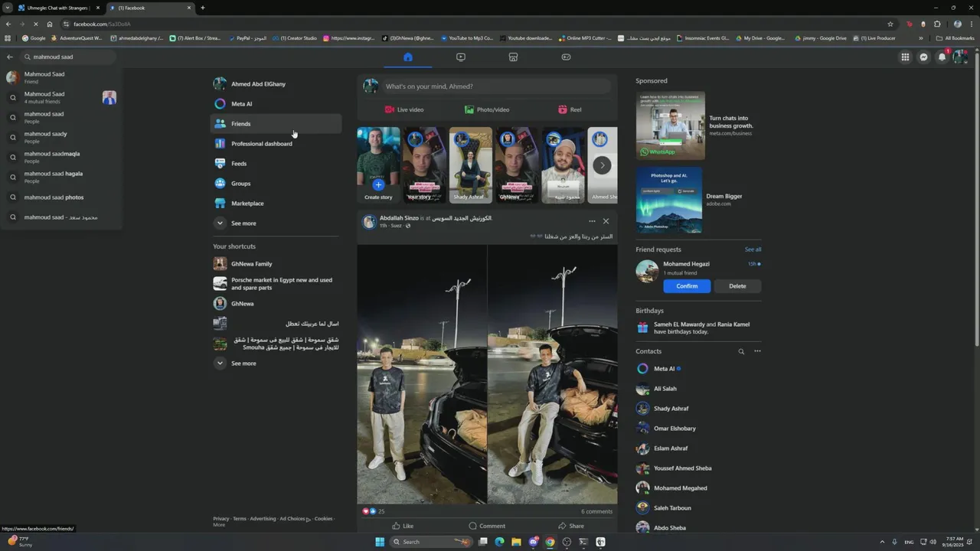Bookmark this page with star icon
This screenshot has height=551, width=980.
click(x=890, y=24)
